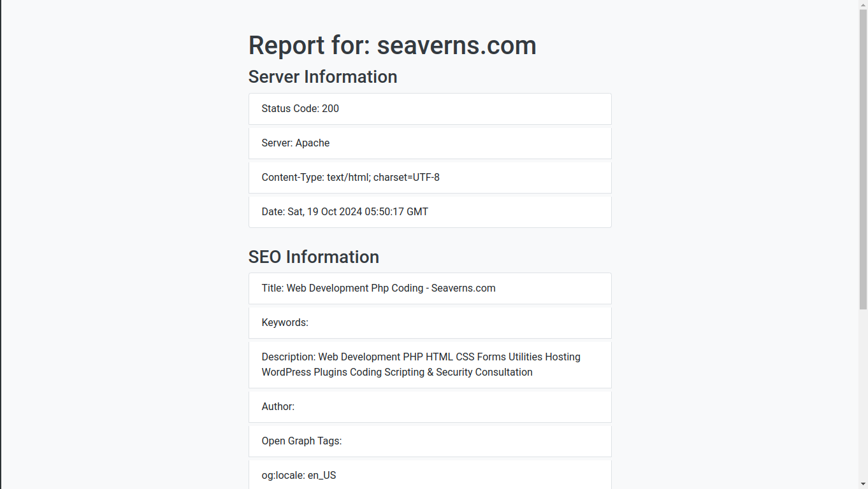The image size is (868, 489).
Task: Click the scrollbar down arrow
Action: point(863,484)
